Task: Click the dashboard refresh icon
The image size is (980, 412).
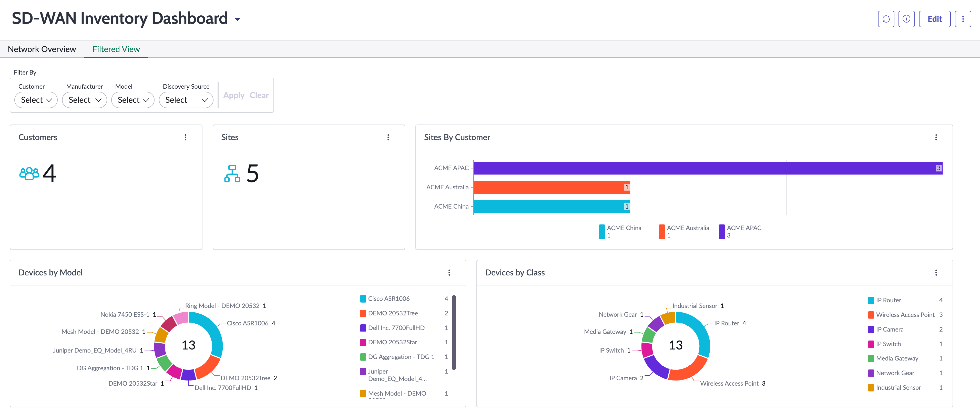Action: pyautogui.click(x=886, y=19)
